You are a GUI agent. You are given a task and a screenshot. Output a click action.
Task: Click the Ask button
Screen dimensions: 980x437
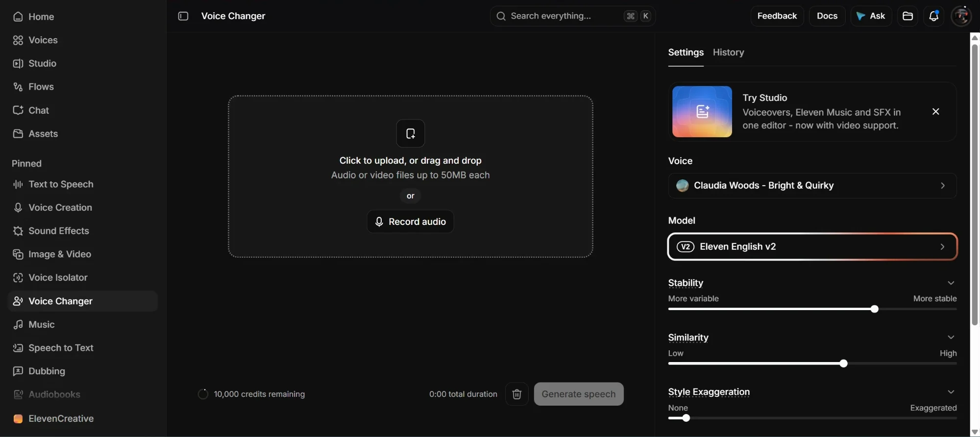click(x=871, y=16)
